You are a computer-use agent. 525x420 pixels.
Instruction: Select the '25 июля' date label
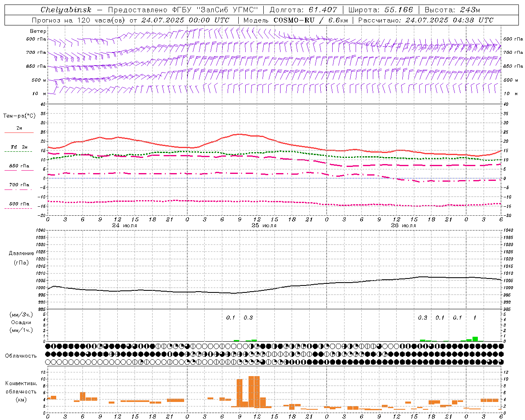[264, 226]
